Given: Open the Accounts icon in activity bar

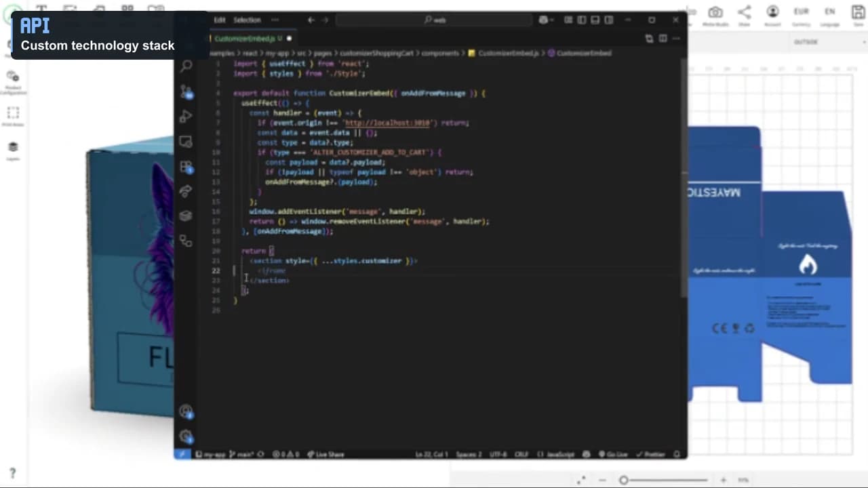Looking at the screenshot, I should pyautogui.click(x=186, y=411).
